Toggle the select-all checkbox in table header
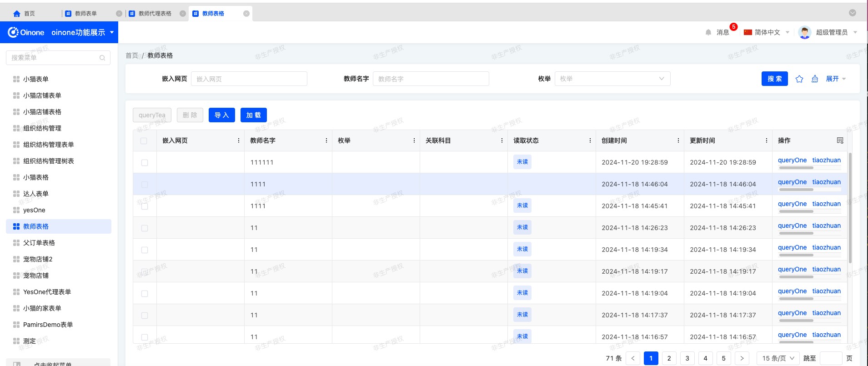868x366 pixels. (144, 141)
